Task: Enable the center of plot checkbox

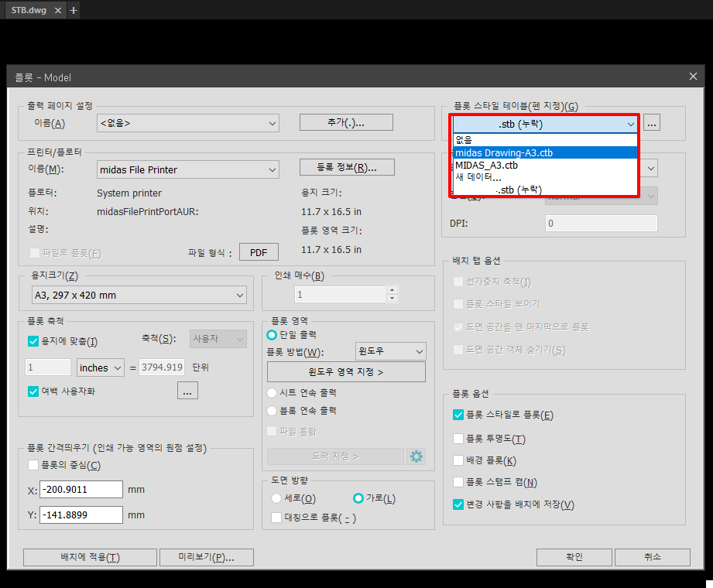Action: [x=33, y=465]
